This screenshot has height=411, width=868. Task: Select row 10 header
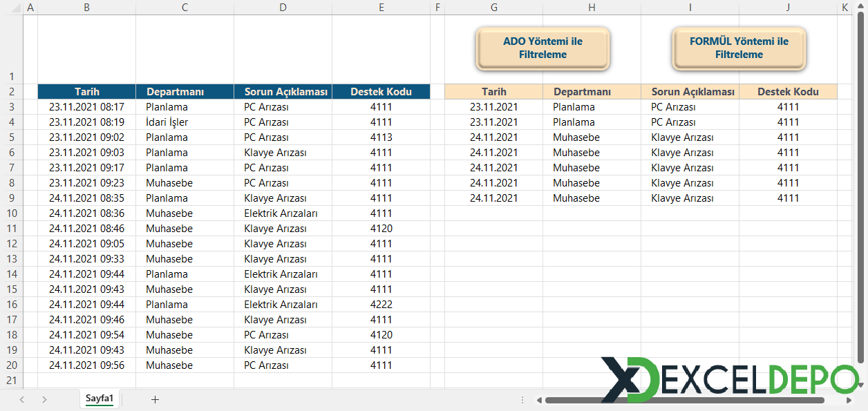pyautogui.click(x=11, y=213)
